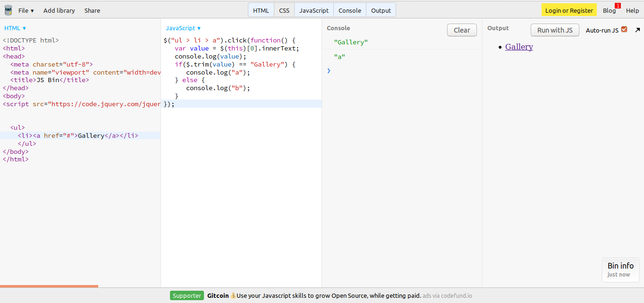Viewport: 644px width, 303px height.
Task: Open the File dropdown menu
Action: [x=26, y=10]
